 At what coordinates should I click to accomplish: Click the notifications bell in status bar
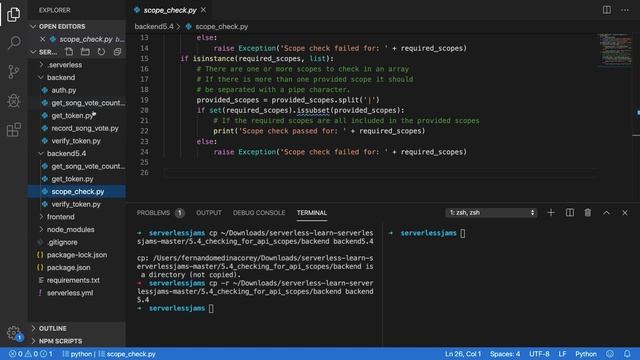627,354
